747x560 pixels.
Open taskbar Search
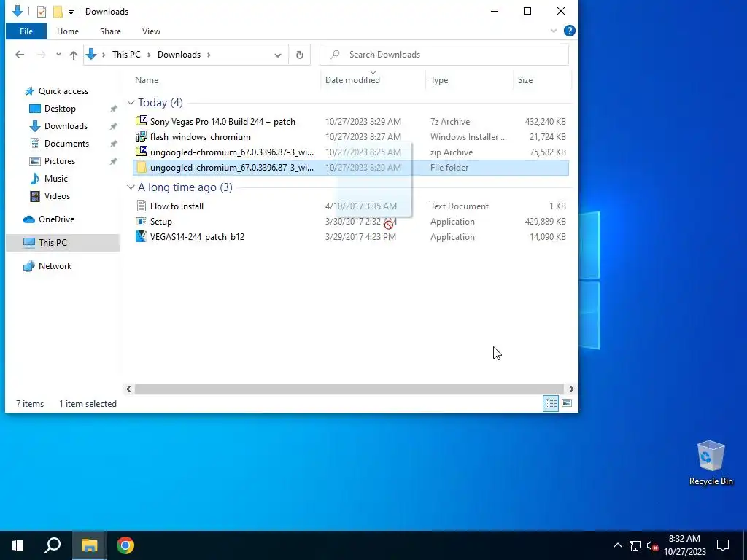click(x=53, y=545)
